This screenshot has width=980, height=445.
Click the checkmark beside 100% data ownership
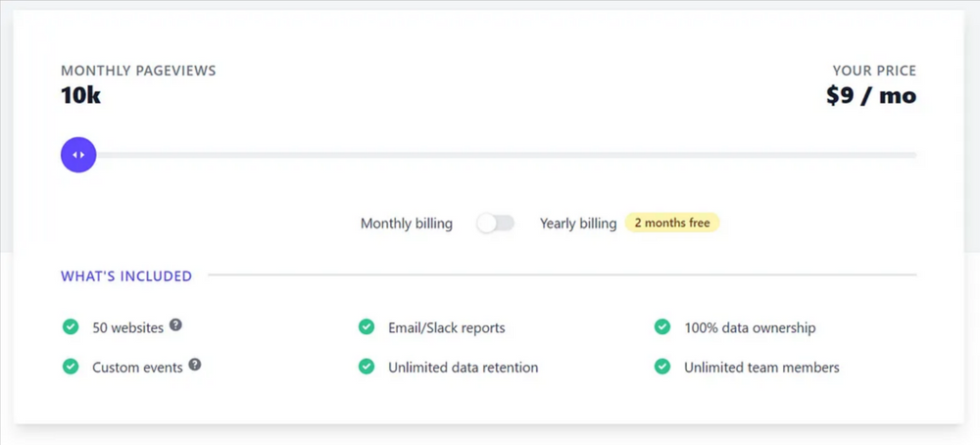[661, 326]
